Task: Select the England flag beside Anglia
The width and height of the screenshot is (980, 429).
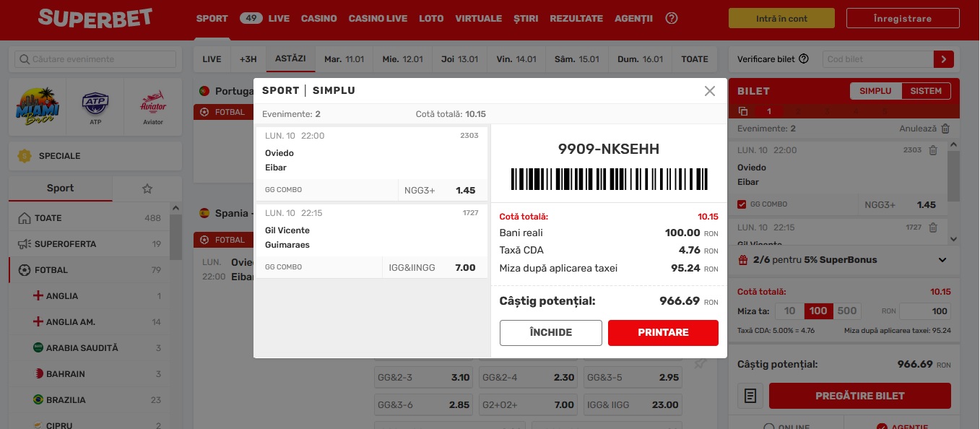Action: click(38, 296)
